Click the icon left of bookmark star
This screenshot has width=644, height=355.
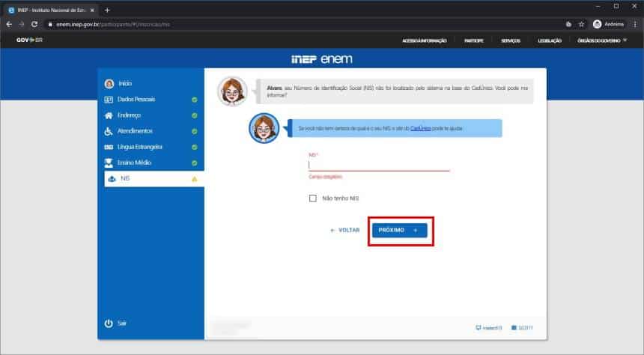(568, 24)
